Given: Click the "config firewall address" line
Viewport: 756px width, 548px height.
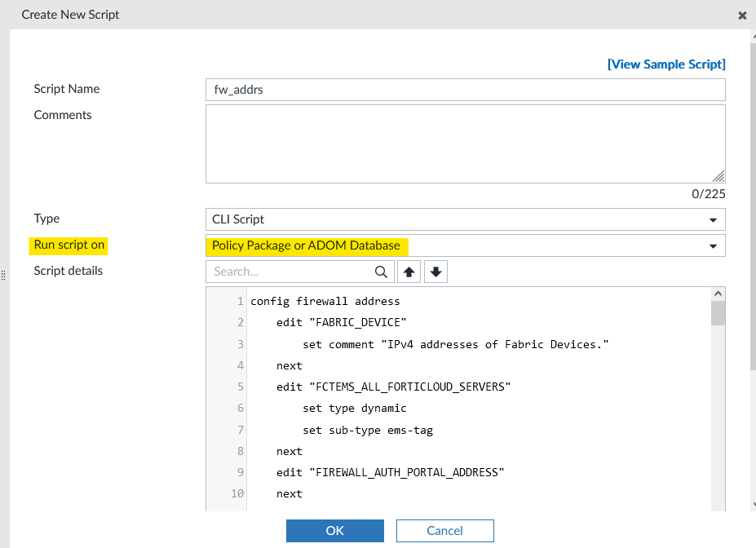Looking at the screenshot, I should pyautogui.click(x=325, y=302).
